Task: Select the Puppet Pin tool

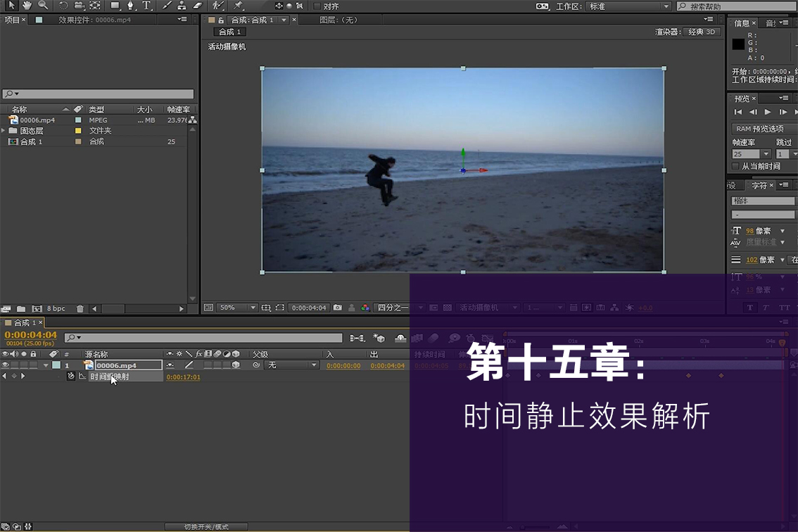Action: tap(238, 6)
